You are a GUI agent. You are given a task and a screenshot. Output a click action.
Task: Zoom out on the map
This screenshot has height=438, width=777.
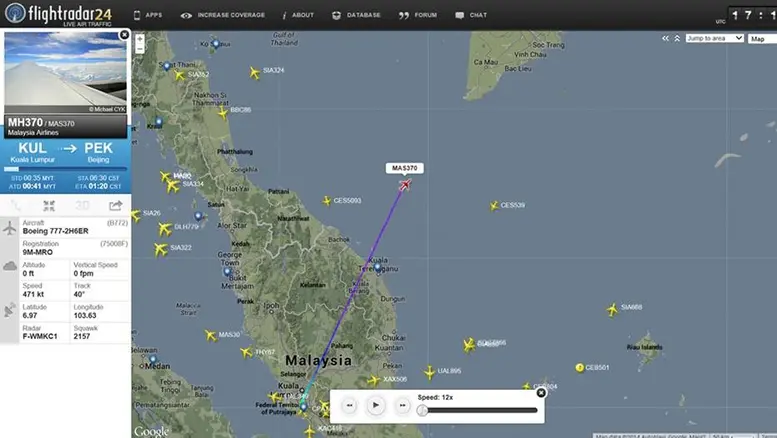pyautogui.click(x=140, y=49)
